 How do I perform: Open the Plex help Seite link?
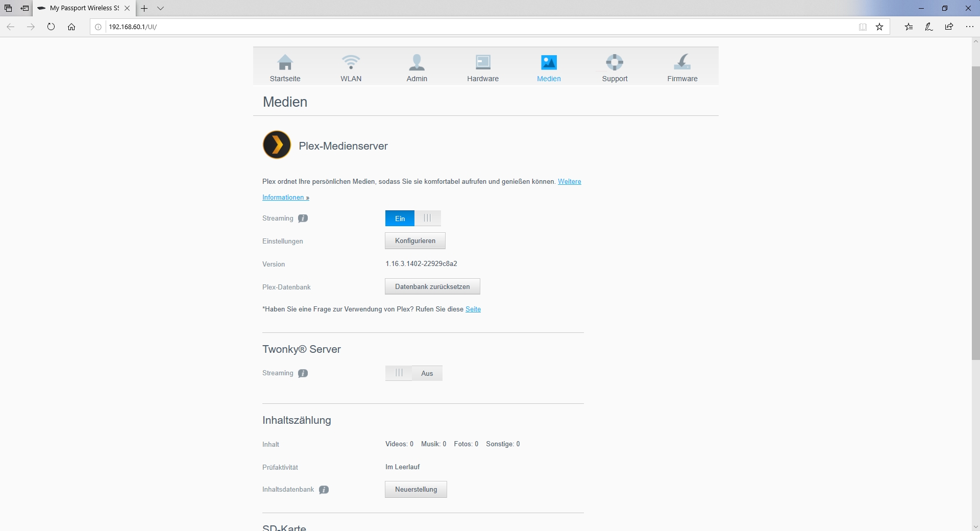(x=473, y=309)
